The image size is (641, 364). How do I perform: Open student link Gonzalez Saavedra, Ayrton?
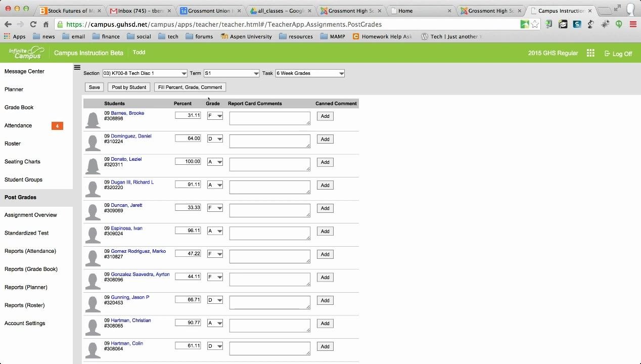click(140, 275)
